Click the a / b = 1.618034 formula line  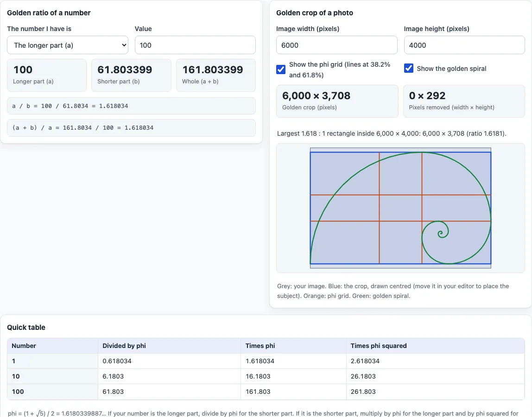[x=131, y=106]
